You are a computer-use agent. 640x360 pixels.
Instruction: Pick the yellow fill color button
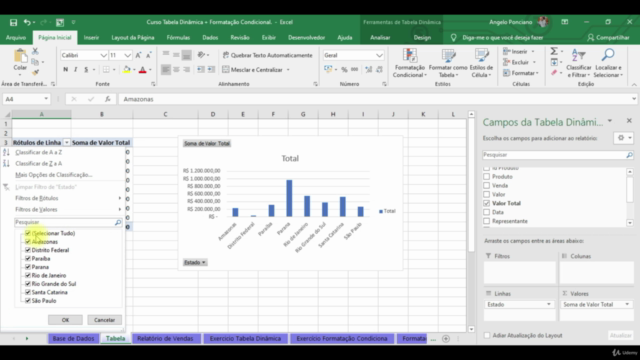[x=127, y=70]
